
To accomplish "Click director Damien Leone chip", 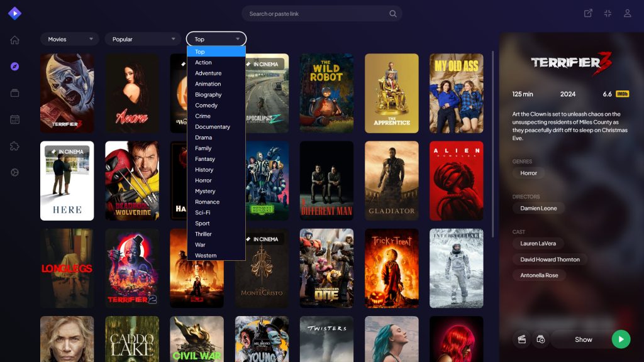I will (x=538, y=208).
